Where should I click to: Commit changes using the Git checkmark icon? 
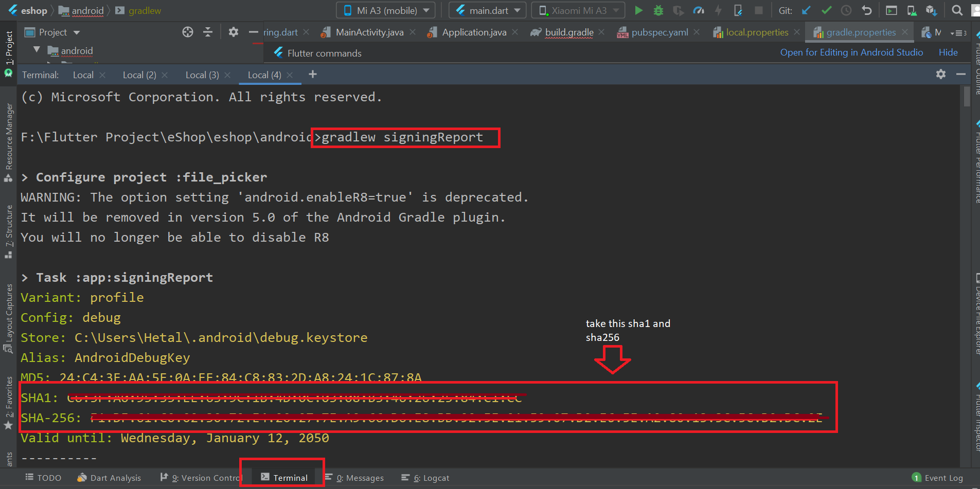pyautogui.click(x=826, y=10)
